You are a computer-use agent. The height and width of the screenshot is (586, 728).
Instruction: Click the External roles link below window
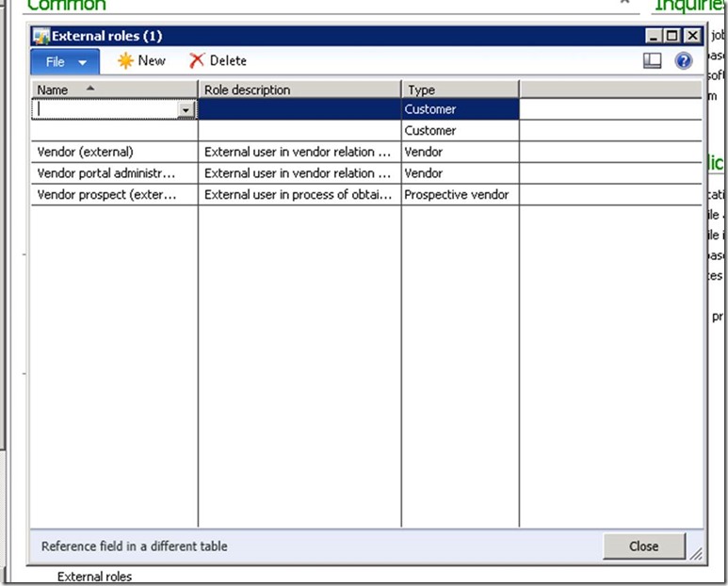tap(94, 577)
